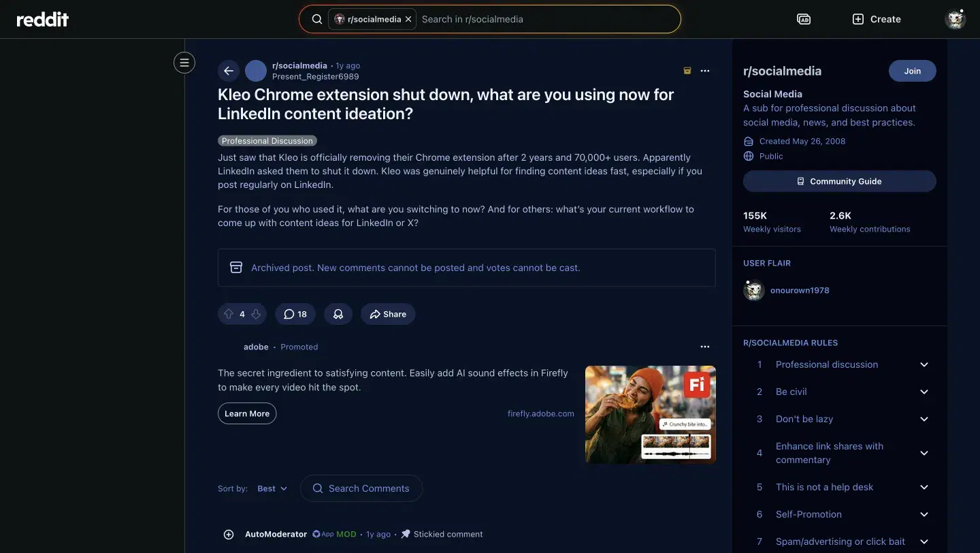
Task: Go back with the arrow button
Action: pos(229,71)
